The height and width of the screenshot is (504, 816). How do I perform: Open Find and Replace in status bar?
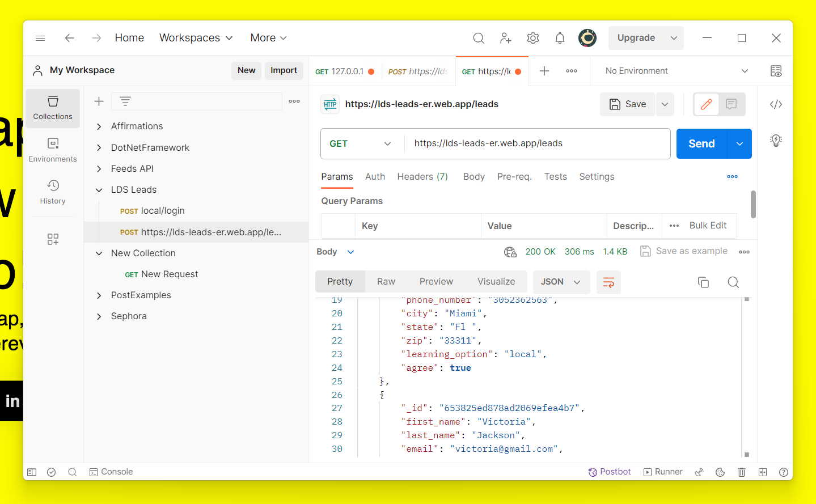(x=73, y=472)
